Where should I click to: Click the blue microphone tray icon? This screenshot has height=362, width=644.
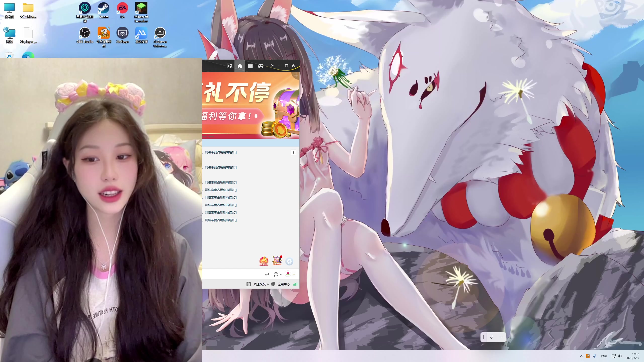595,356
